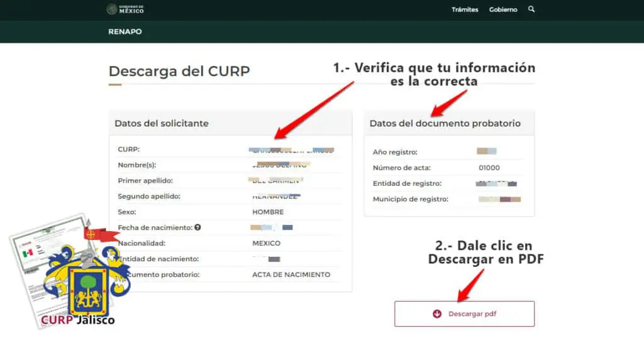644x343 pixels.
Task: Click the RENAPO header link
Action: pyautogui.click(x=125, y=31)
